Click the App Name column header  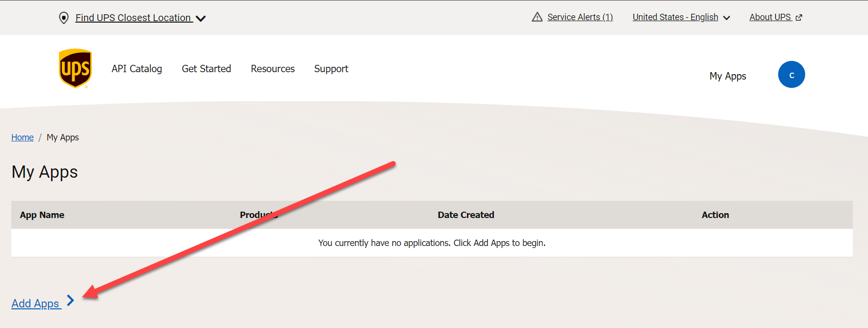[x=42, y=215]
